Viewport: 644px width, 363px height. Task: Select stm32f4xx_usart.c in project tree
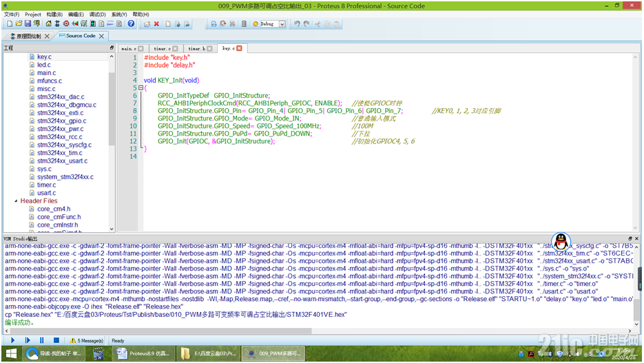click(x=63, y=161)
